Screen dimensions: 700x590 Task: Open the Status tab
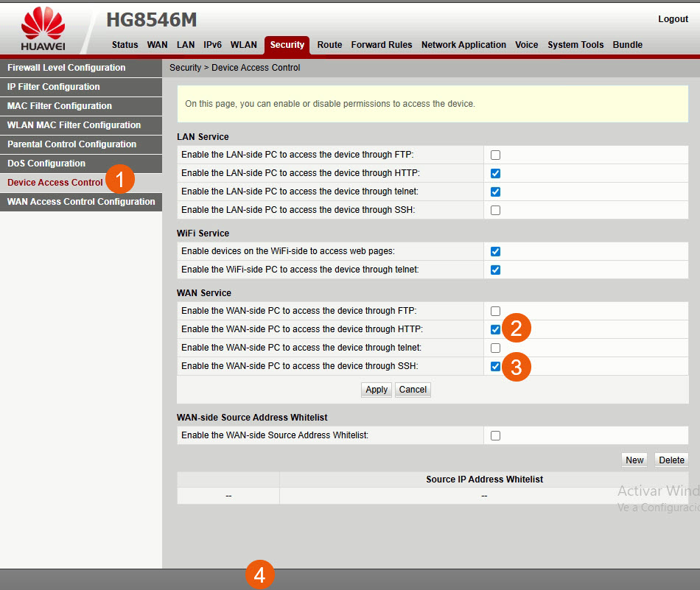(125, 45)
